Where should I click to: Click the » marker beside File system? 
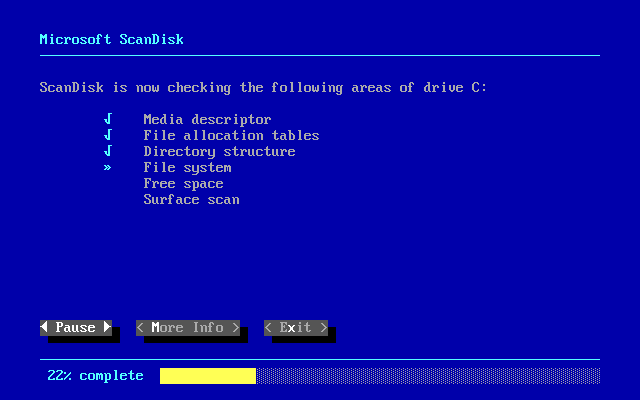(x=107, y=167)
